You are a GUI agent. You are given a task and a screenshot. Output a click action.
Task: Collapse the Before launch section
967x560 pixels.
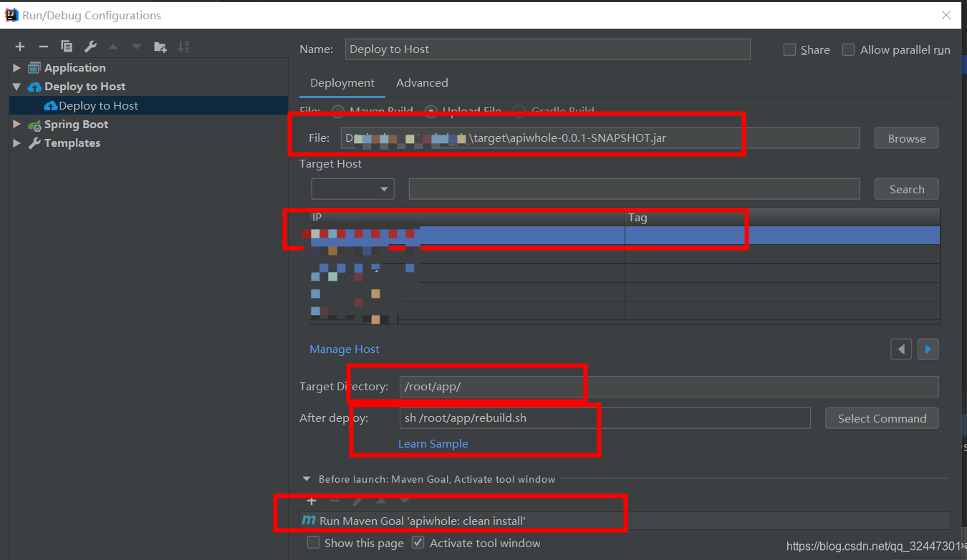[x=307, y=479]
